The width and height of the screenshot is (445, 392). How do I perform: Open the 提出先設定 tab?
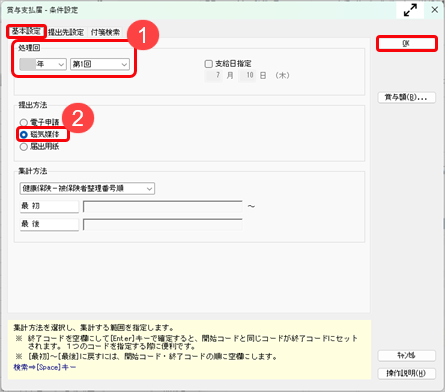point(66,32)
